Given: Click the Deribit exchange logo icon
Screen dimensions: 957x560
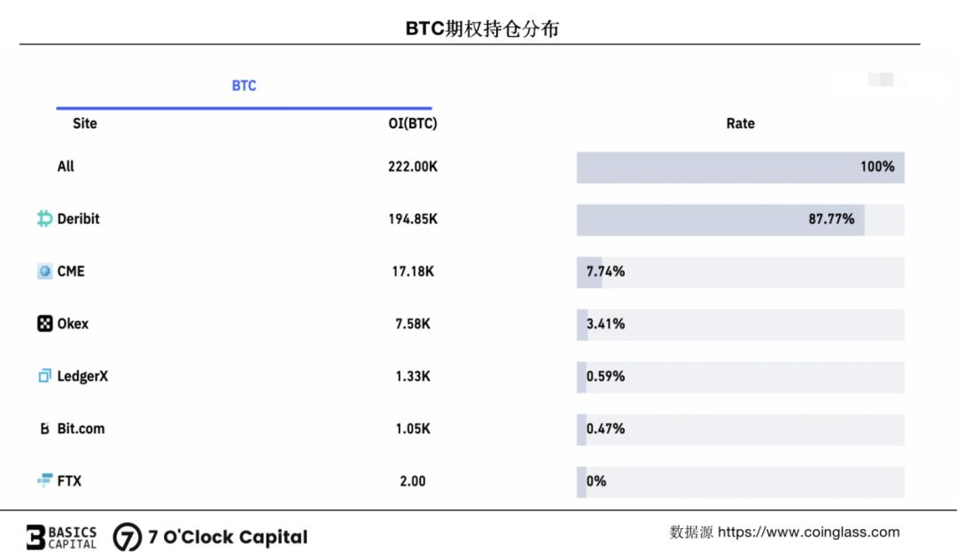Looking at the screenshot, I should 44,219.
